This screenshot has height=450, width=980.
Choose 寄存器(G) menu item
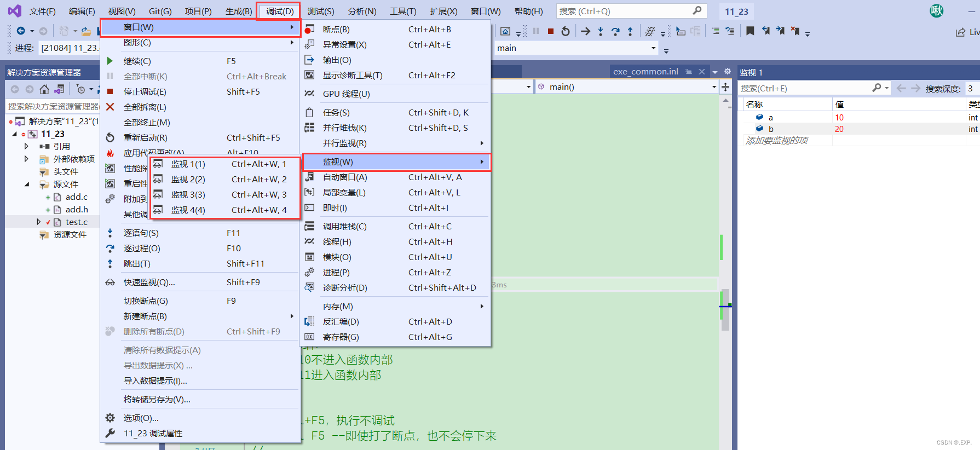click(395, 337)
